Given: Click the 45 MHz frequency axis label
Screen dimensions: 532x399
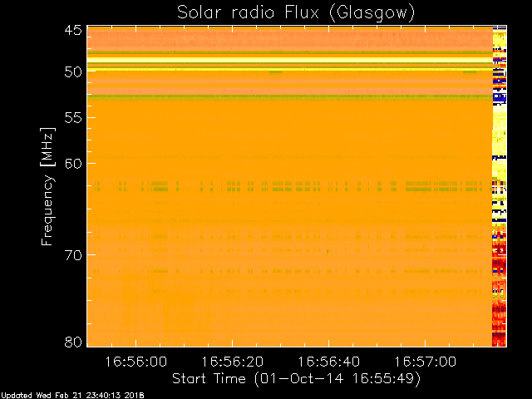Looking at the screenshot, I should [73, 30].
